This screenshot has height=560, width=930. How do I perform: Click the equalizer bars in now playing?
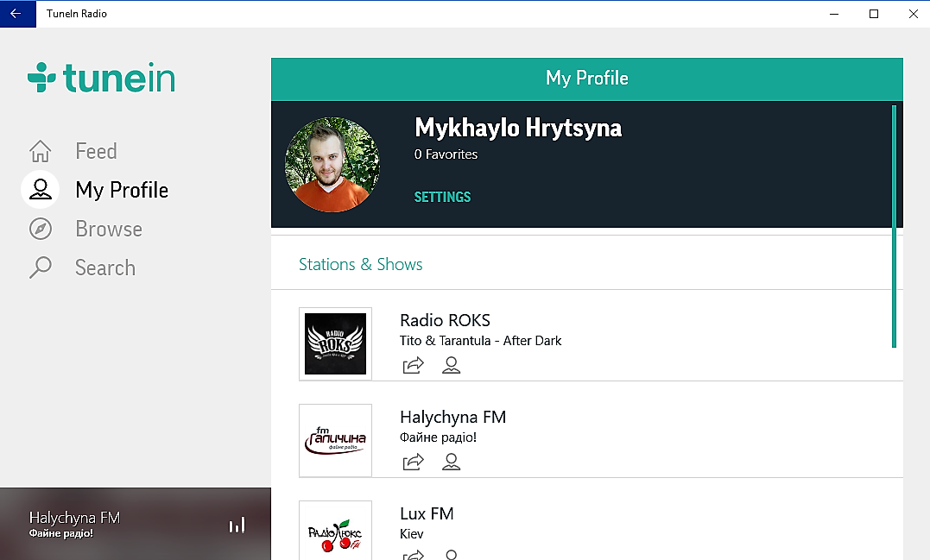click(x=237, y=525)
